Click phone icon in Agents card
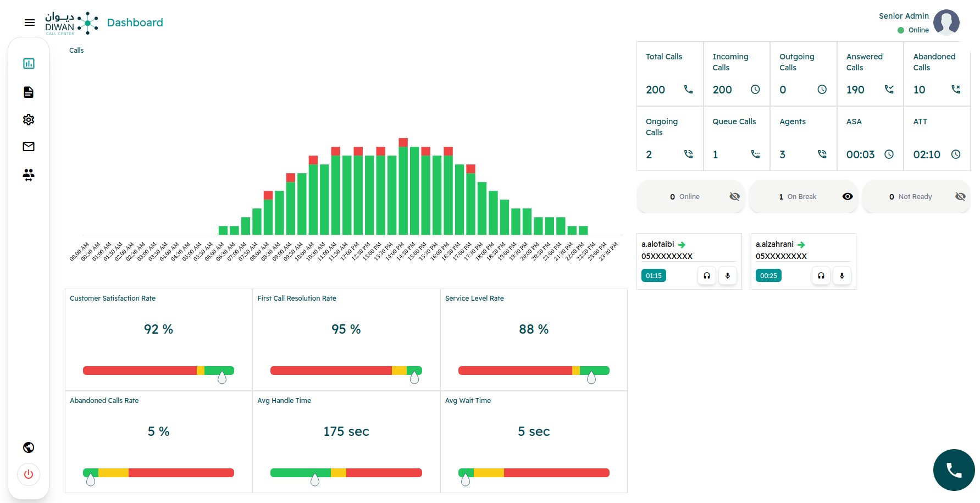980x503 pixels. point(822,154)
